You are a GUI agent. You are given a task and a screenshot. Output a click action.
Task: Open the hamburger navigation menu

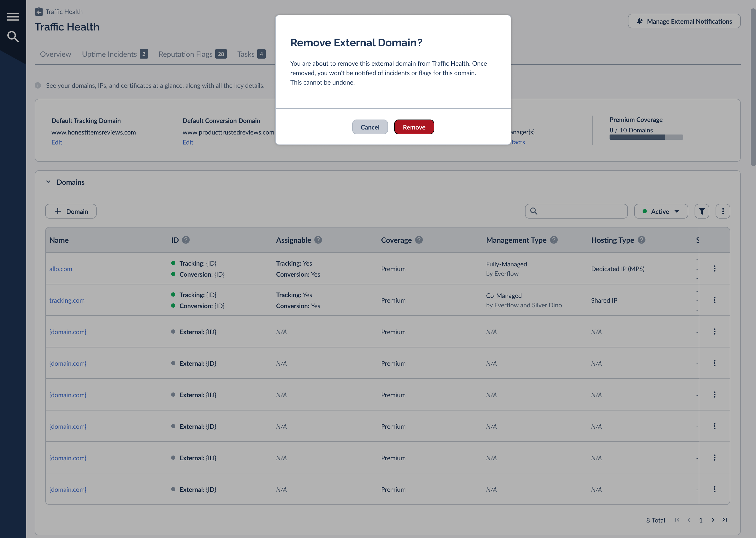[x=13, y=17]
